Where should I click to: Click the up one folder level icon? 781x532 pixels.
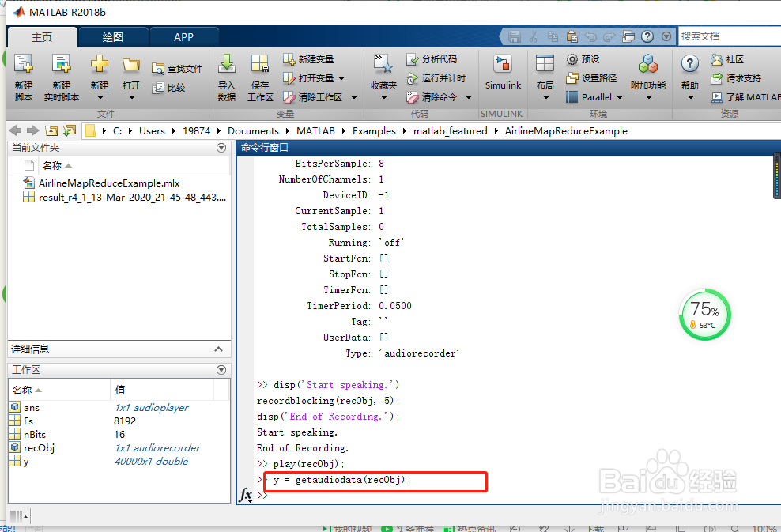pyautogui.click(x=51, y=130)
